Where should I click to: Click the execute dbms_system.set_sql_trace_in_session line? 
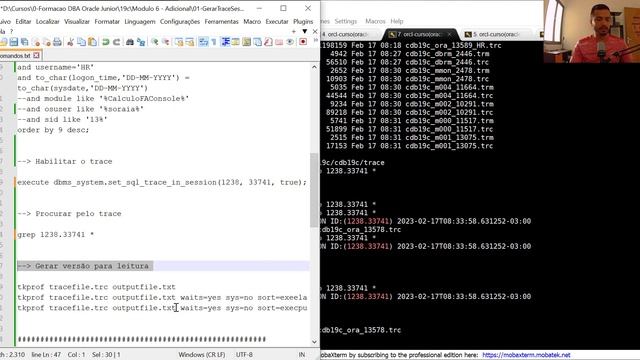click(162, 182)
